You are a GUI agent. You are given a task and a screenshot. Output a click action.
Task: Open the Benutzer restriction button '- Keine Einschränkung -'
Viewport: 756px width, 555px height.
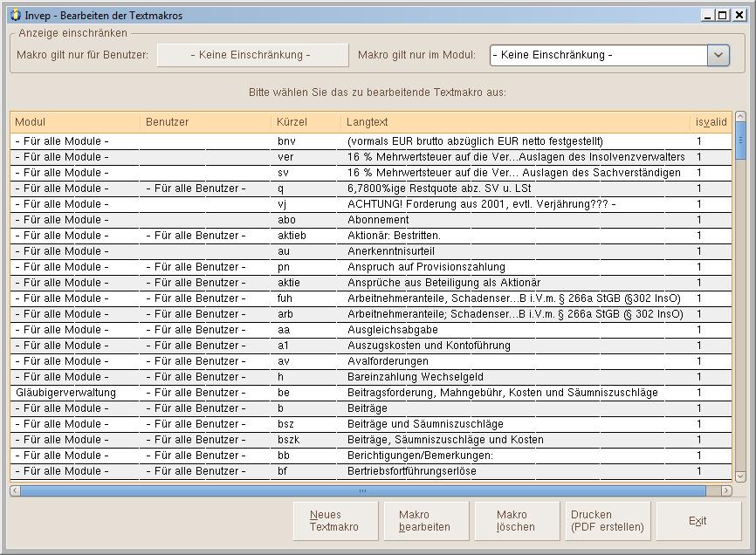(x=252, y=55)
